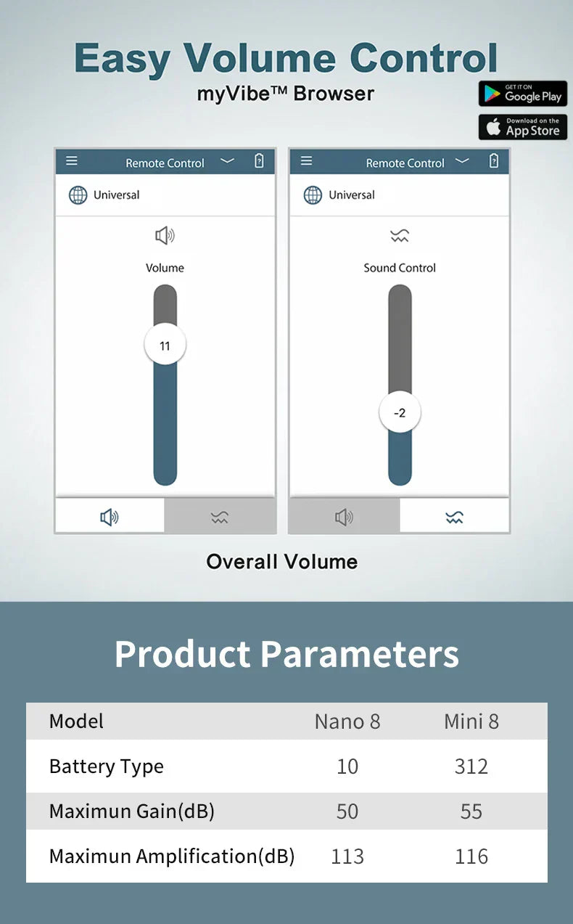Click the Universal globe icon on the right screen

(313, 195)
